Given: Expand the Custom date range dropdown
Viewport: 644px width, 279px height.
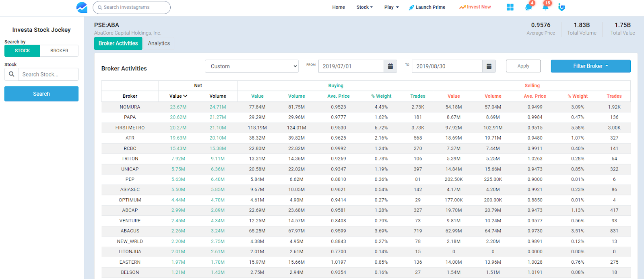Looking at the screenshot, I should click(x=252, y=66).
